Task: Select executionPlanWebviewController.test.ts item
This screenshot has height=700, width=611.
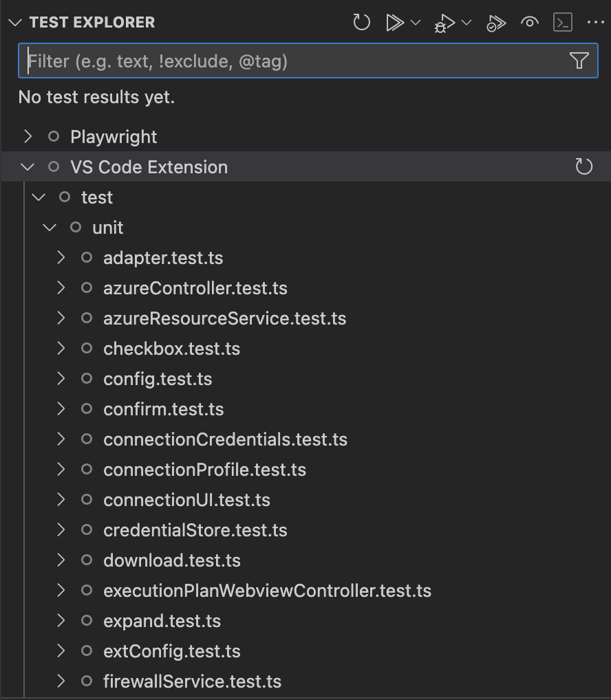Action: 267,591
